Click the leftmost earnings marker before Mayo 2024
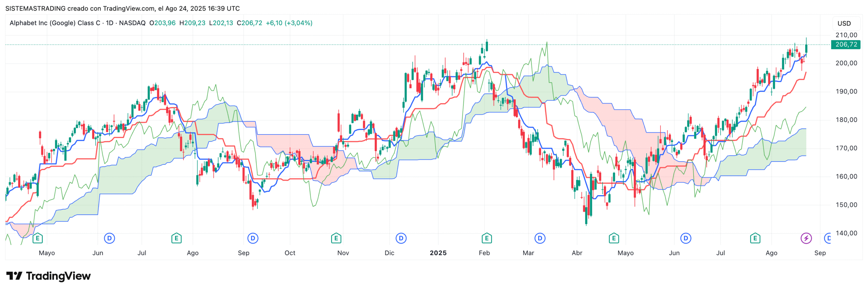Image resolution: width=868 pixels, height=292 pixels. [x=38, y=238]
